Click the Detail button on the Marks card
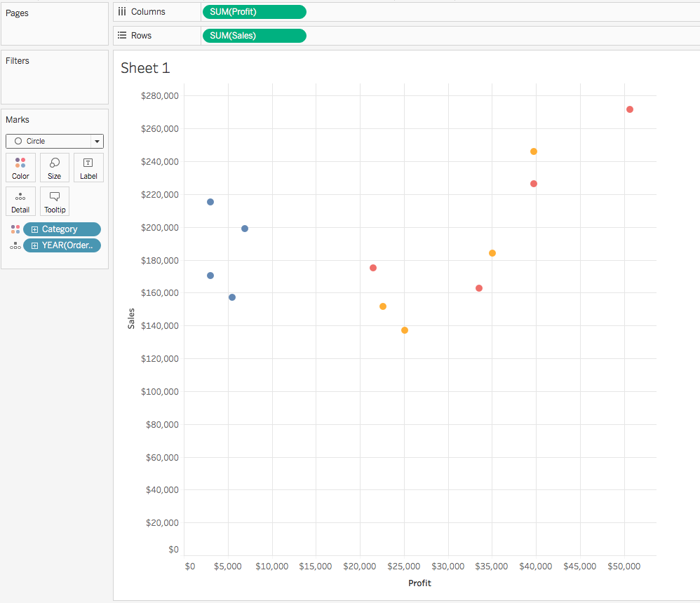Screen dimensions: 700x603 pos(20,201)
